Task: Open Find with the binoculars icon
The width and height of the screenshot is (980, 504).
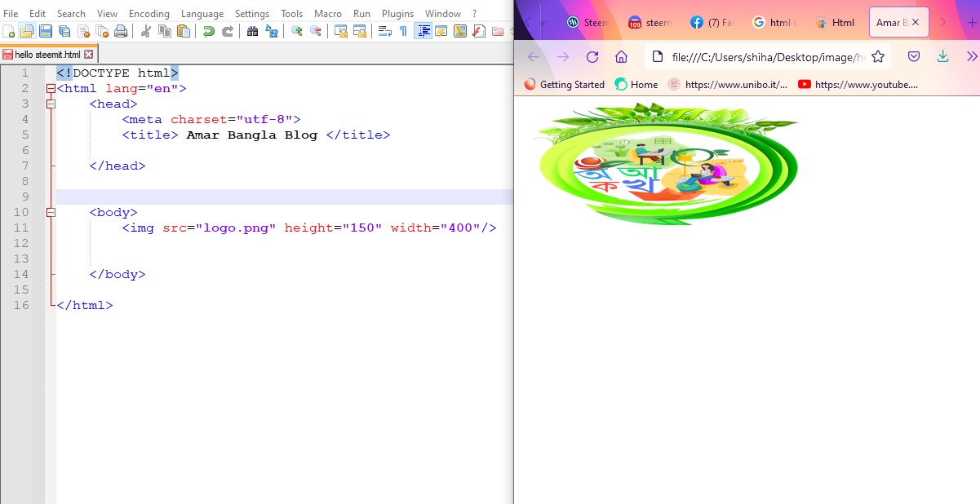Action: coord(253,31)
